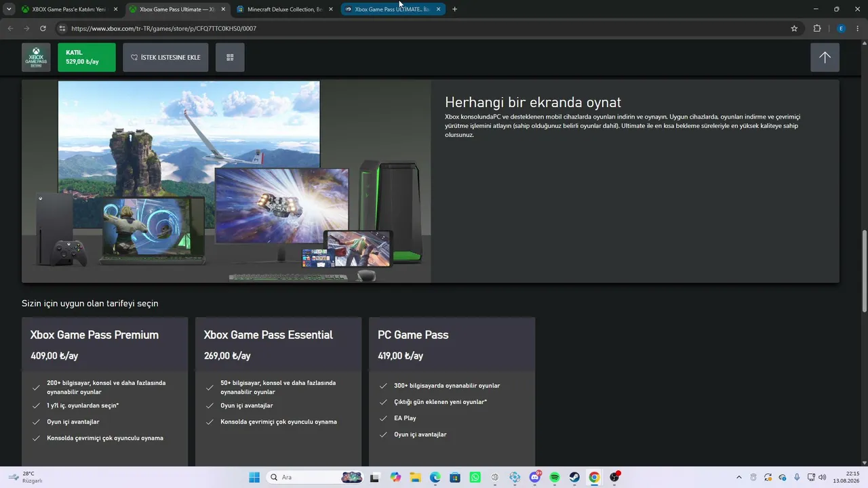Open the Chrome three-dot menu
Viewport: 868px width, 488px height.
pyautogui.click(x=858, y=28)
